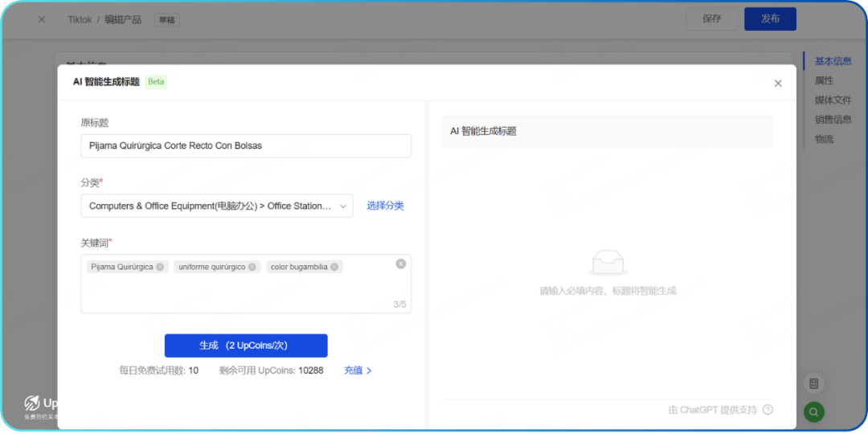
Task: Click the X icon beside Tiktok breadcrumb
Action: point(42,19)
